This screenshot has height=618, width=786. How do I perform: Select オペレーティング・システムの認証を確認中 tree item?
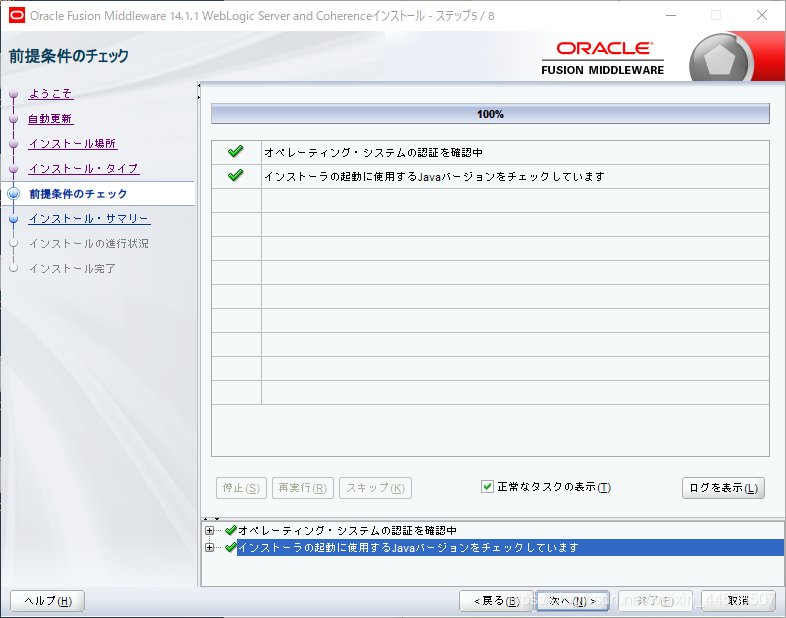(347, 530)
